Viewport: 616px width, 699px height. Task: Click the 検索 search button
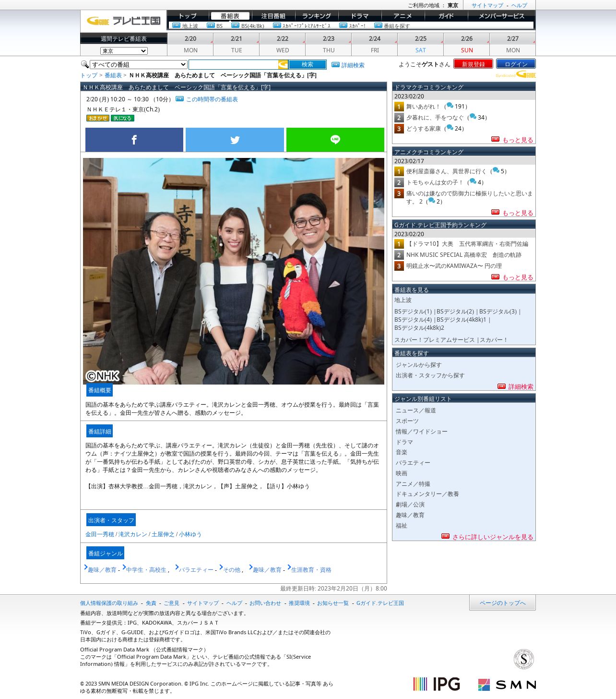[x=308, y=64]
